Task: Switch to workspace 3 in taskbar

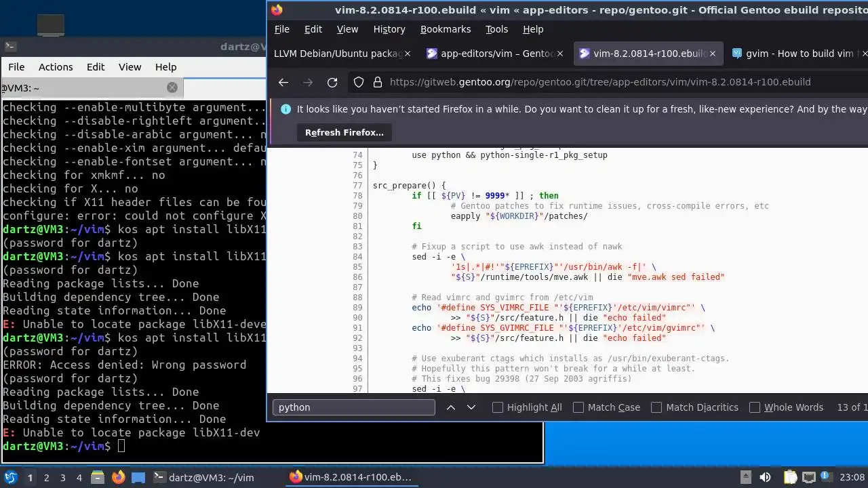Action: (x=62, y=477)
